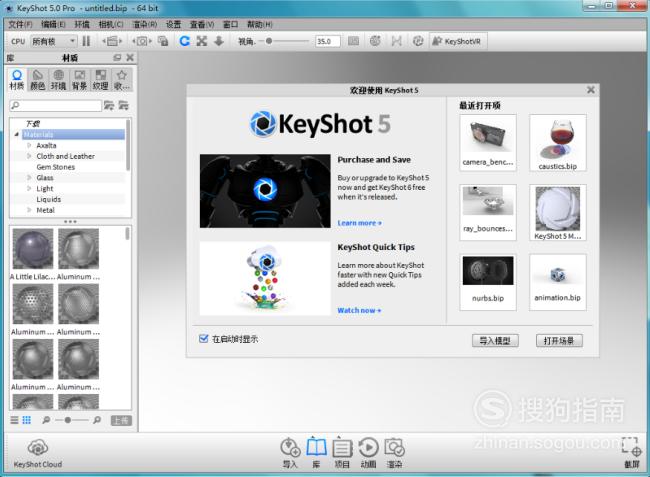Click the 打开场景 button
The image size is (650, 477).
click(x=559, y=341)
